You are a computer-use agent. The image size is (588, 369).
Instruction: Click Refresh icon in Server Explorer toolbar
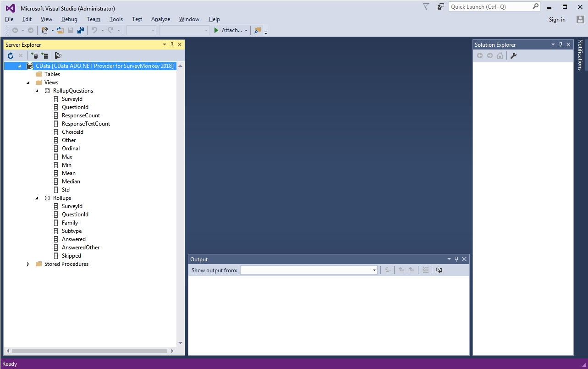point(11,55)
